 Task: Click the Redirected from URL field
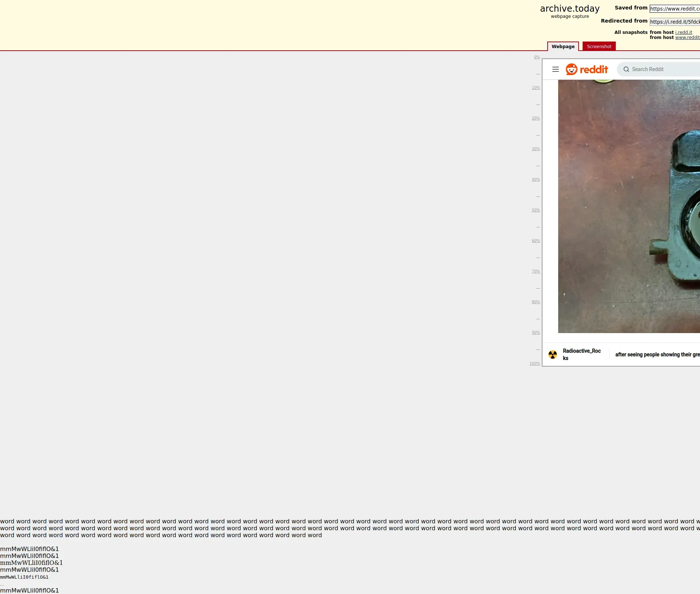point(674,22)
